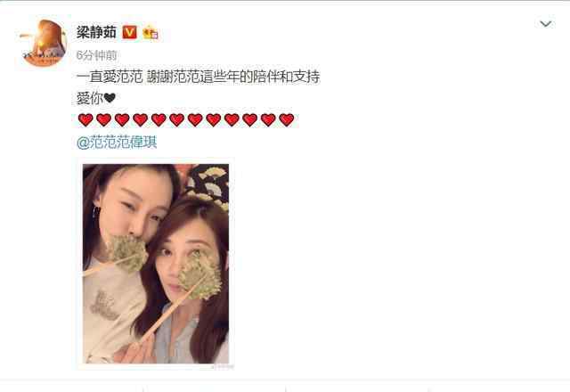This screenshot has height=392, width=570.
Task: Click the last red heart emoji
Action: point(287,119)
